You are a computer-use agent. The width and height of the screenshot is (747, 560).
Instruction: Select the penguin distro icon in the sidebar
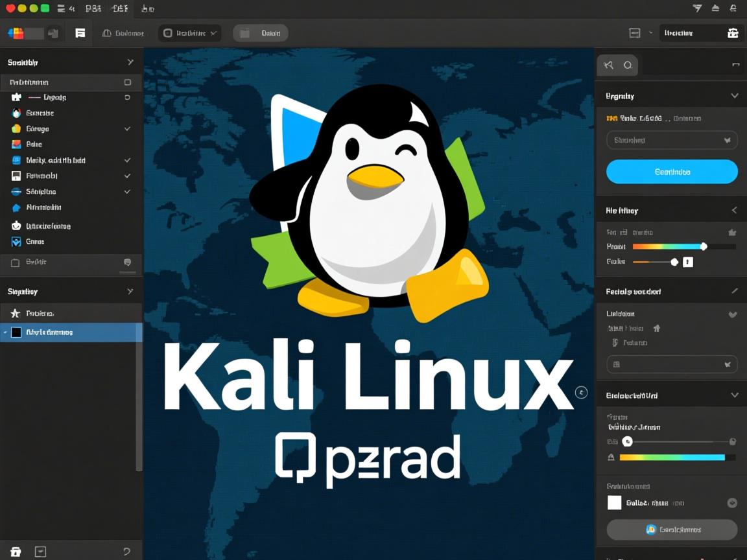(16, 113)
